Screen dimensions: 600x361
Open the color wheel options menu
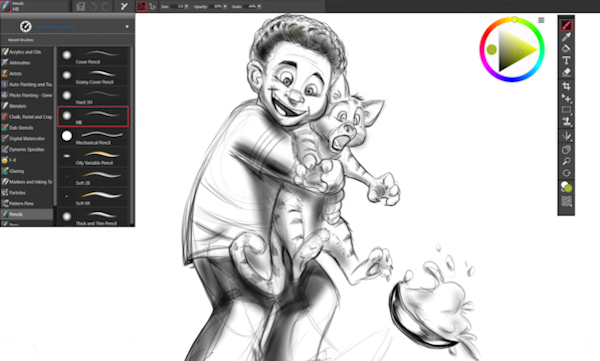541,20
